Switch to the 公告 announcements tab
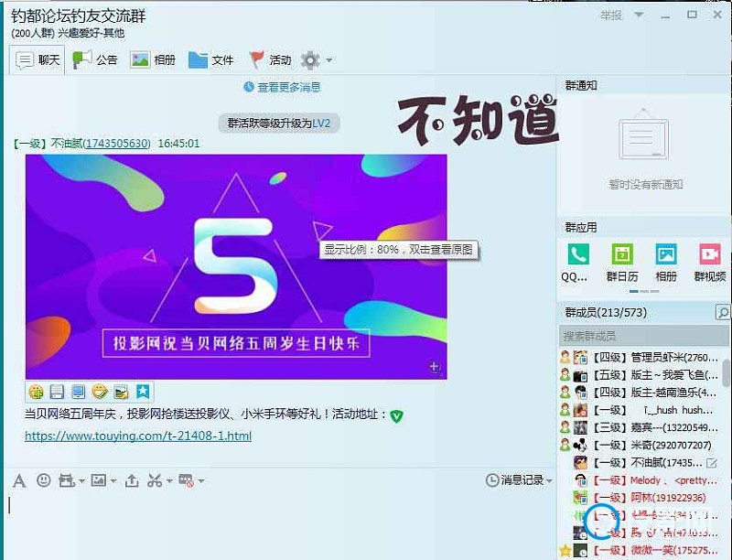 (96, 60)
